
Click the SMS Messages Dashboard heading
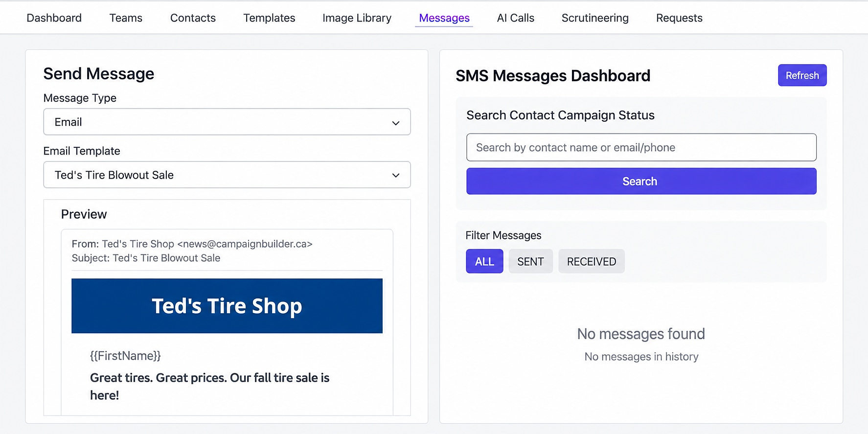coord(553,76)
